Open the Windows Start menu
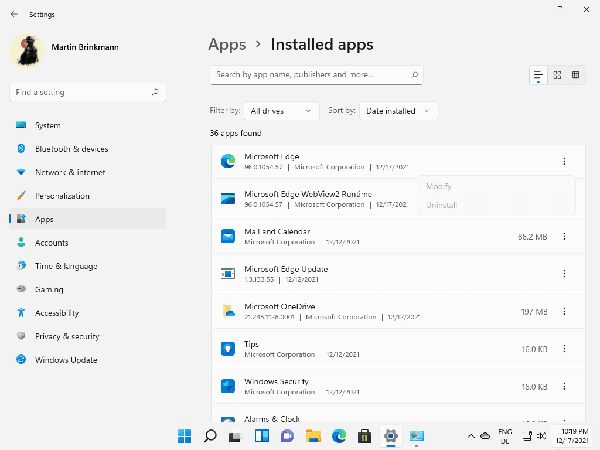The height and width of the screenshot is (450, 600). tap(184, 436)
